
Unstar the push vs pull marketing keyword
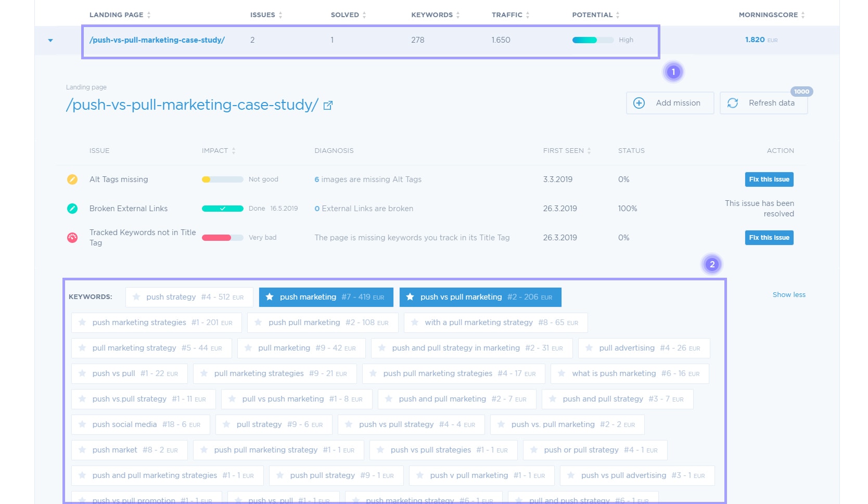click(x=409, y=297)
